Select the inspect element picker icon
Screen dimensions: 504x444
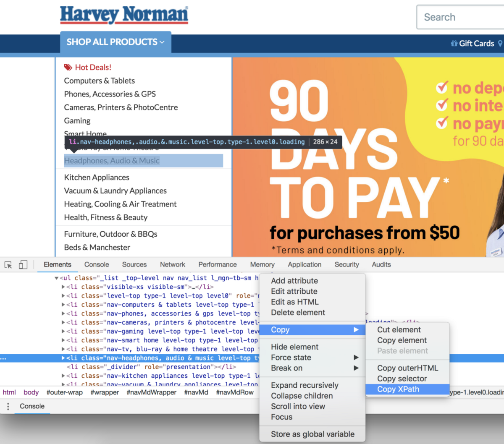tap(8, 265)
